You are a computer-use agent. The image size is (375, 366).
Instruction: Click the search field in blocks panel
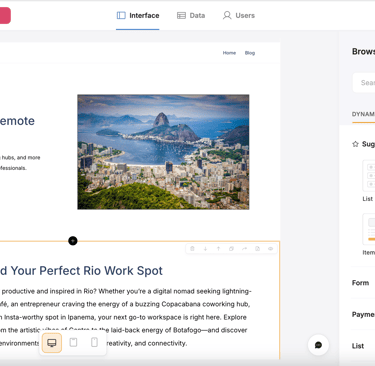click(364, 83)
